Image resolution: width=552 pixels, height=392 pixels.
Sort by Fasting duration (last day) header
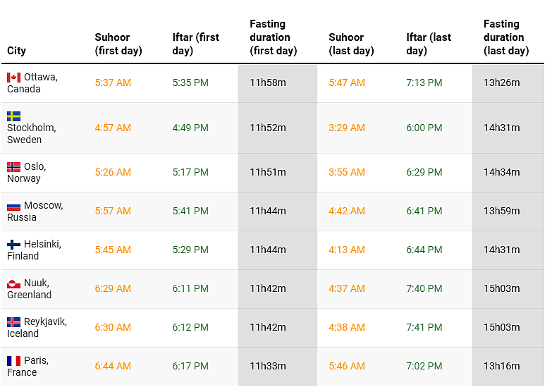point(505,37)
